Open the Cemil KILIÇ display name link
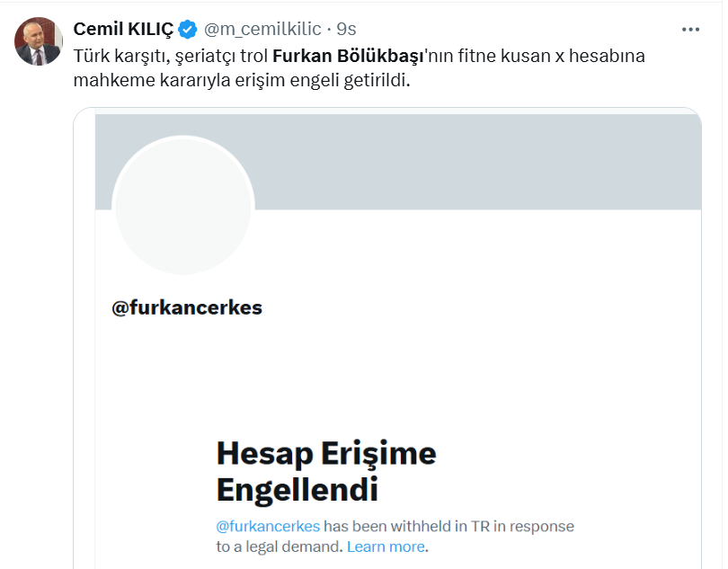 123,29
